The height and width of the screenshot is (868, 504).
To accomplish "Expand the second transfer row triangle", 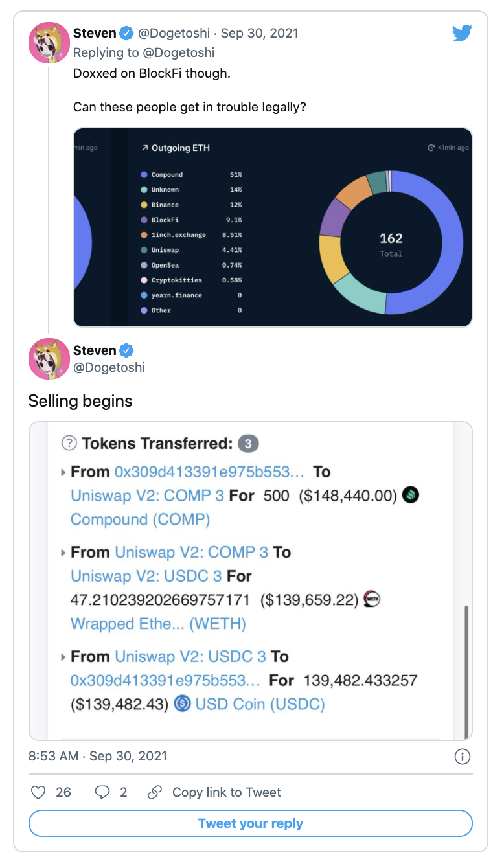I will [63, 553].
